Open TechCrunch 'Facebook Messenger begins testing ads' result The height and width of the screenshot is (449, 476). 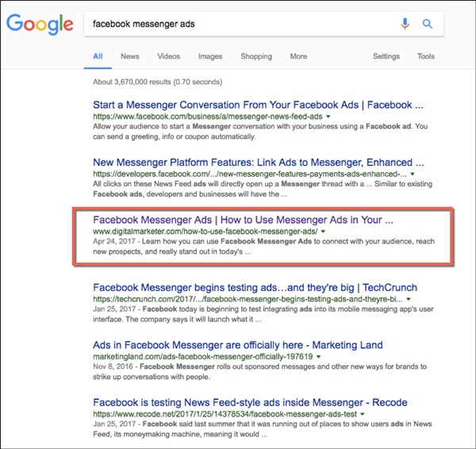[255, 287]
